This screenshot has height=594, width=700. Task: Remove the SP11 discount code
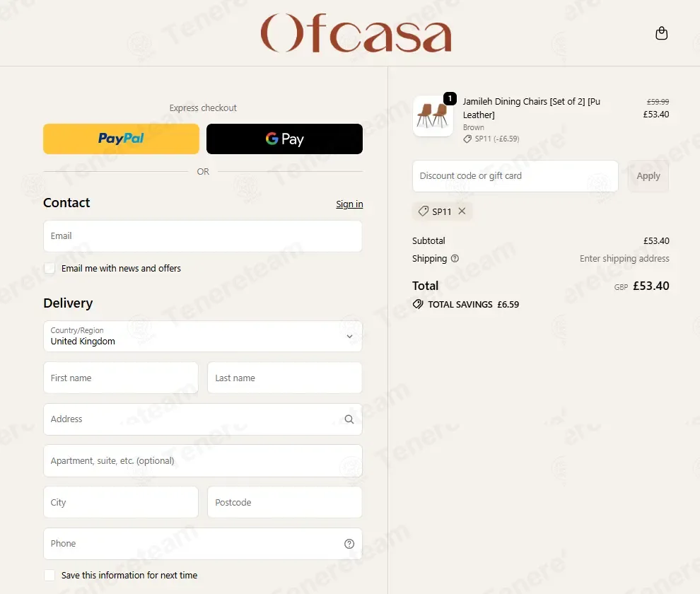(x=462, y=211)
